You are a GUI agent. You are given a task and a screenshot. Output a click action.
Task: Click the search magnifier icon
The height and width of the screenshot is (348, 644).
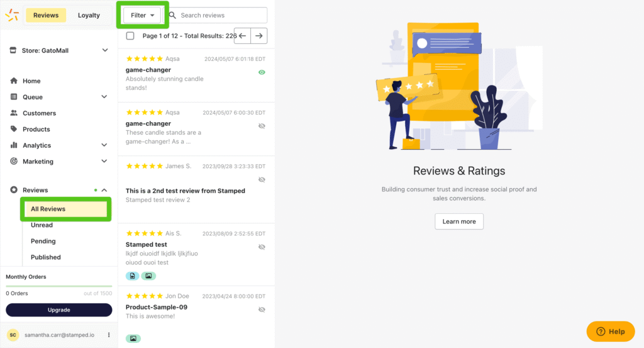[172, 15]
